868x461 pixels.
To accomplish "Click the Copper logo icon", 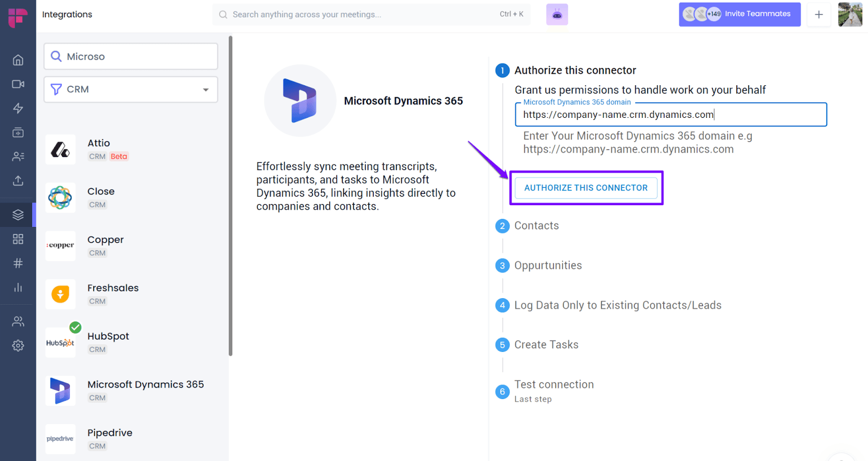I will (x=60, y=246).
